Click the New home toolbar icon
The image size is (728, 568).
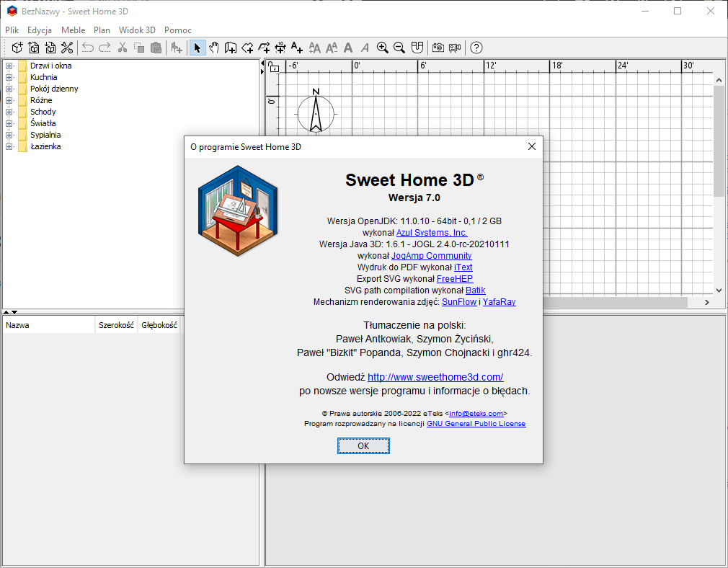click(x=17, y=48)
